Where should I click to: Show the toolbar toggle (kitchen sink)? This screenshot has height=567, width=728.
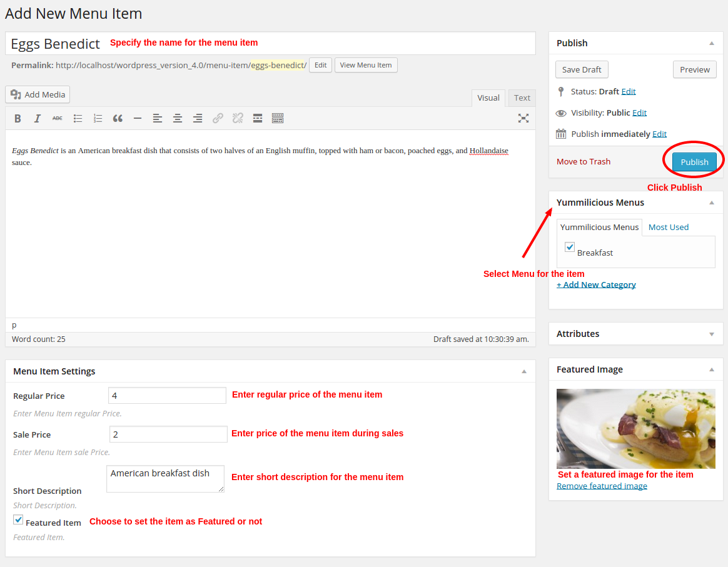[278, 118]
